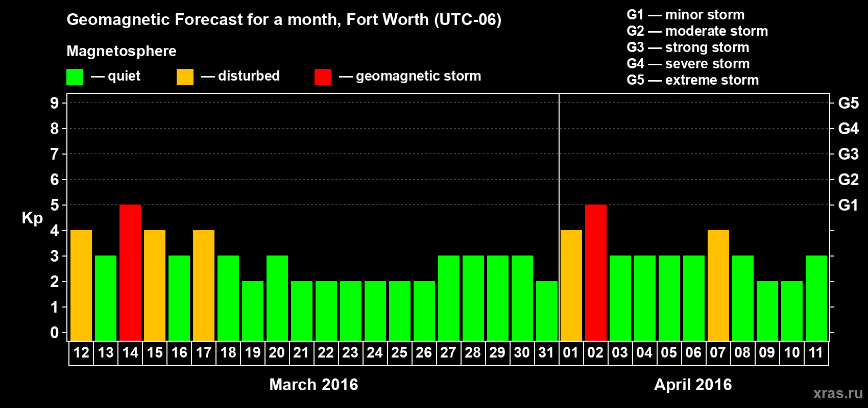Click the G4 label on right axis

[x=848, y=129]
